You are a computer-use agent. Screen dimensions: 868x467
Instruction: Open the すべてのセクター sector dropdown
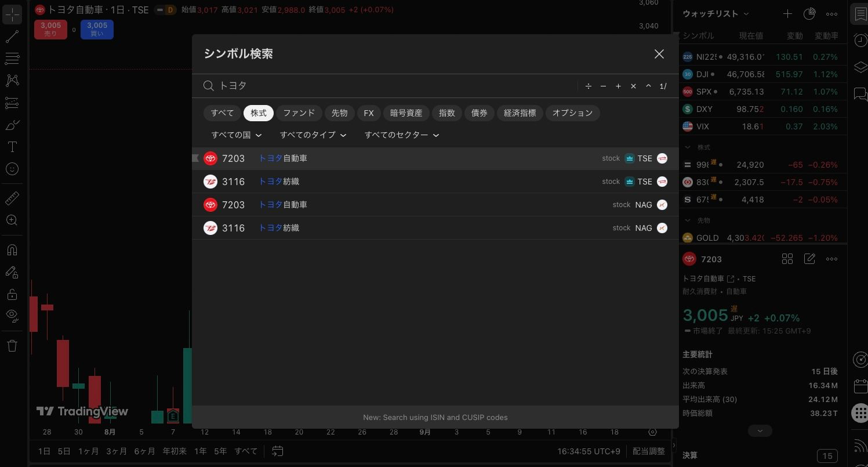pyautogui.click(x=402, y=135)
